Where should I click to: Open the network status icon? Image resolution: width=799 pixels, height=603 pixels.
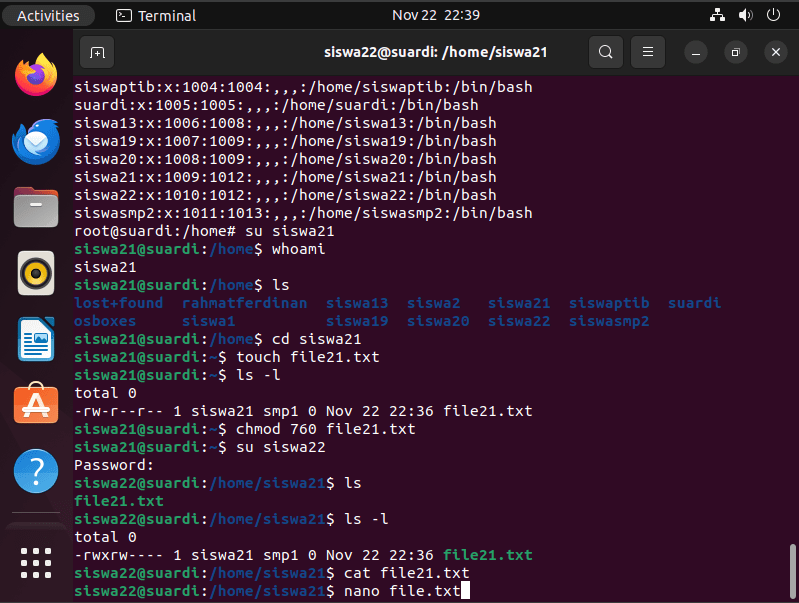click(717, 15)
